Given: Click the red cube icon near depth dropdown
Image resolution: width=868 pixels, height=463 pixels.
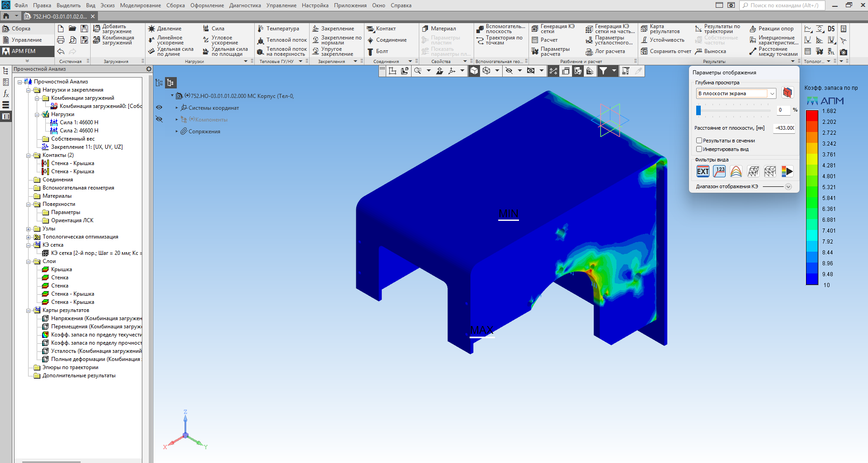Looking at the screenshot, I should [x=787, y=93].
